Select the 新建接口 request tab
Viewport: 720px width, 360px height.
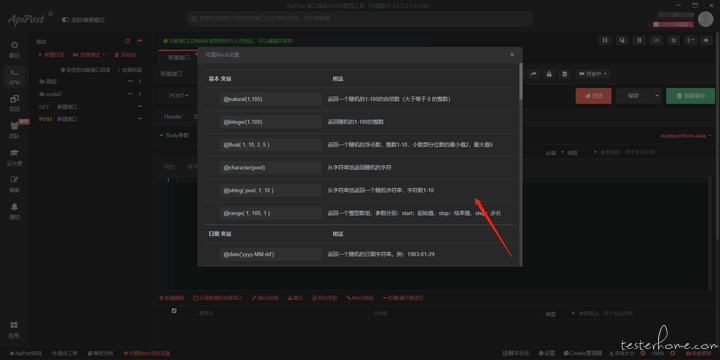point(179,57)
